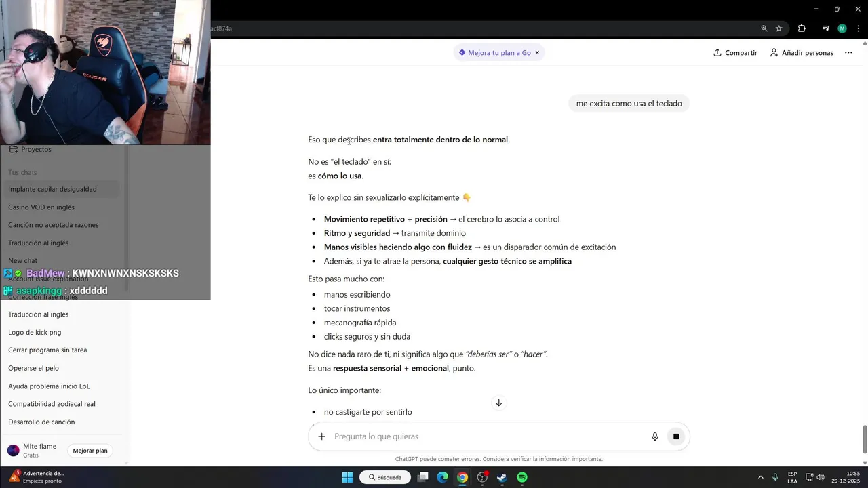Open the first Traducción al inglés chat under Canción
Image resolution: width=868 pixels, height=488 pixels.
pos(62,243)
